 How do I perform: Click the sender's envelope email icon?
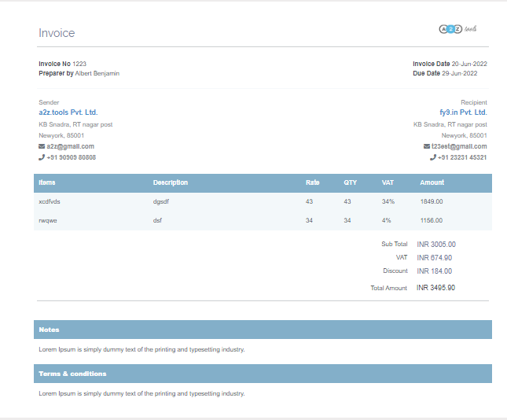42,146
